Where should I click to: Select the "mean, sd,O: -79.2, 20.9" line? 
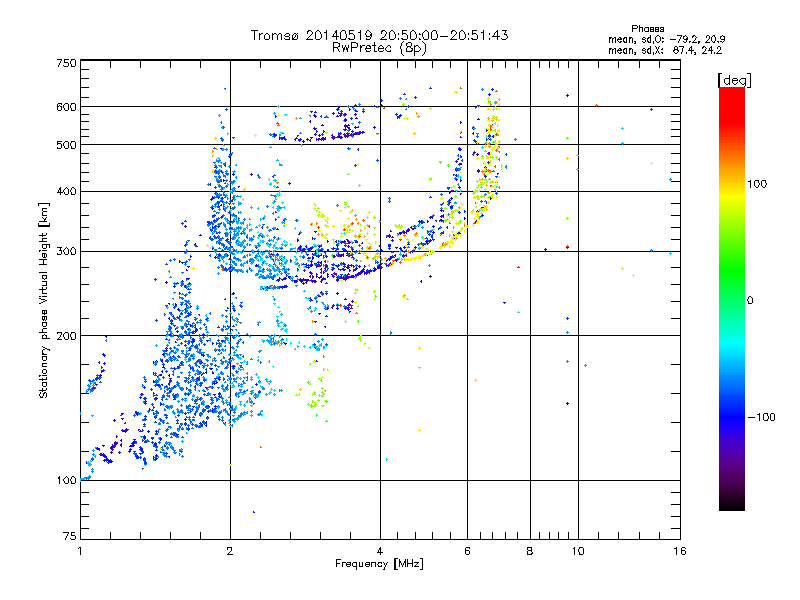pos(666,39)
